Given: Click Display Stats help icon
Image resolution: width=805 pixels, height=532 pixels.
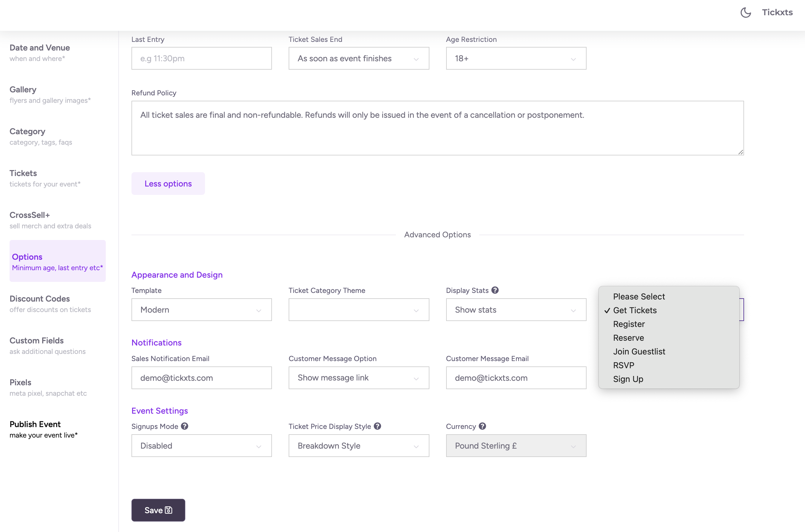Looking at the screenshot, I should click(495, 290).
